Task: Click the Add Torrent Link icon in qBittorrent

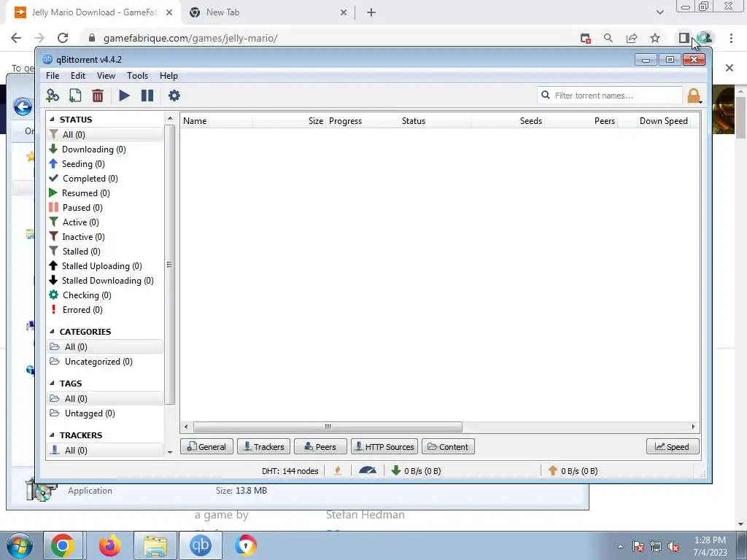Action: [x=53, y=96]
